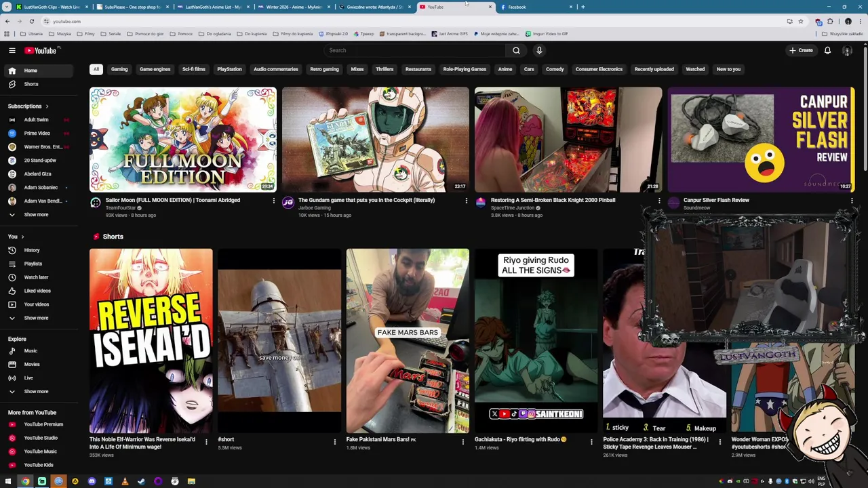Start voice search with the microphone
The height and width of the screenshot is (488, 868).
pyautogui.click(x=539, y=50)
